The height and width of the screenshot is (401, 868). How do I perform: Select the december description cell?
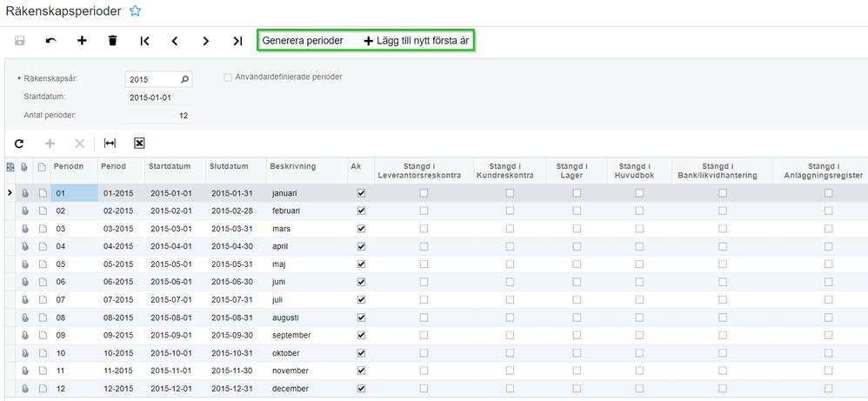pos(307,388)
